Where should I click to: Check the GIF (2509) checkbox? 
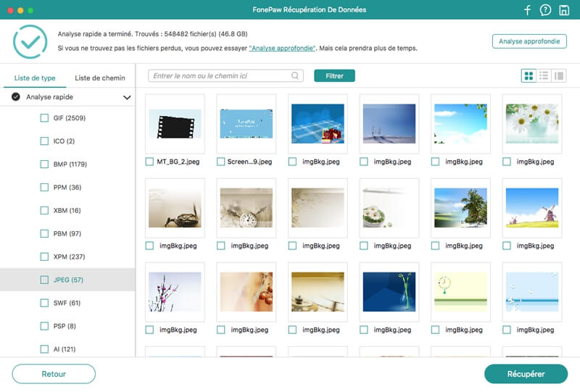(44, 118)
